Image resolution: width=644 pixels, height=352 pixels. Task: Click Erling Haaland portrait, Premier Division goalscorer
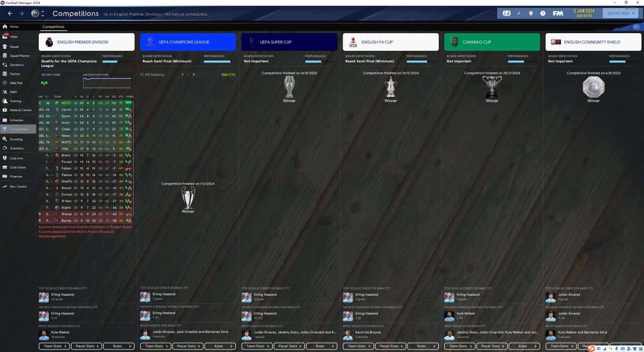44,297
